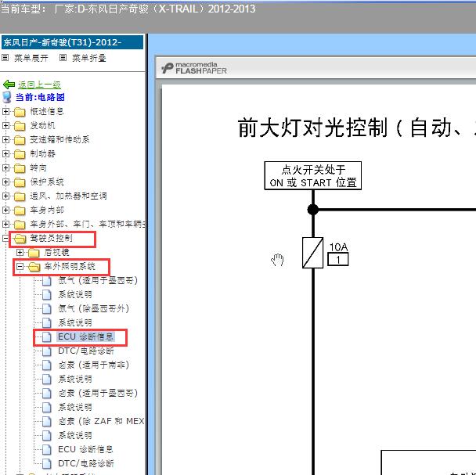Click the 菜单展开 list icon
The width and height of the screenshot is (476, 475).
[5, 57]
